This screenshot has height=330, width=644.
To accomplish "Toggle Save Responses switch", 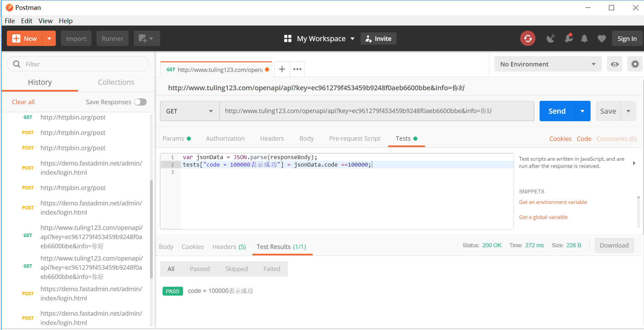I will coord(140,102).
